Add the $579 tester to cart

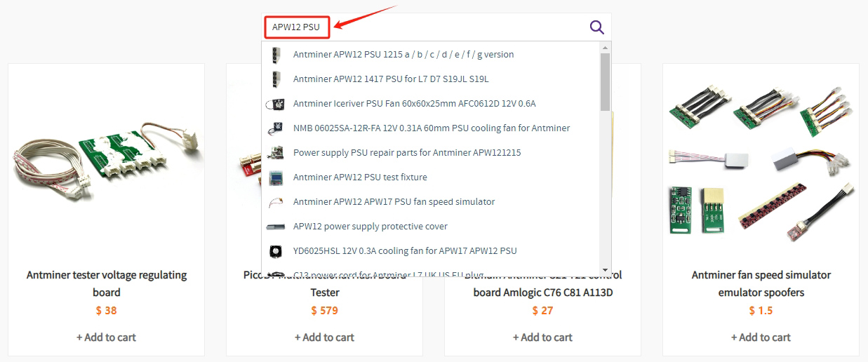click(x=324, y=337)
